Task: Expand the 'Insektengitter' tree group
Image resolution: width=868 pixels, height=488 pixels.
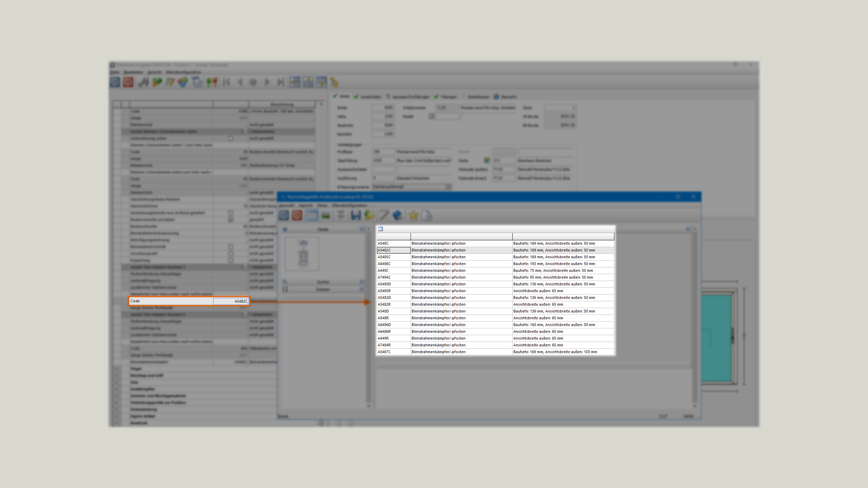Action: tap(117, 389)
